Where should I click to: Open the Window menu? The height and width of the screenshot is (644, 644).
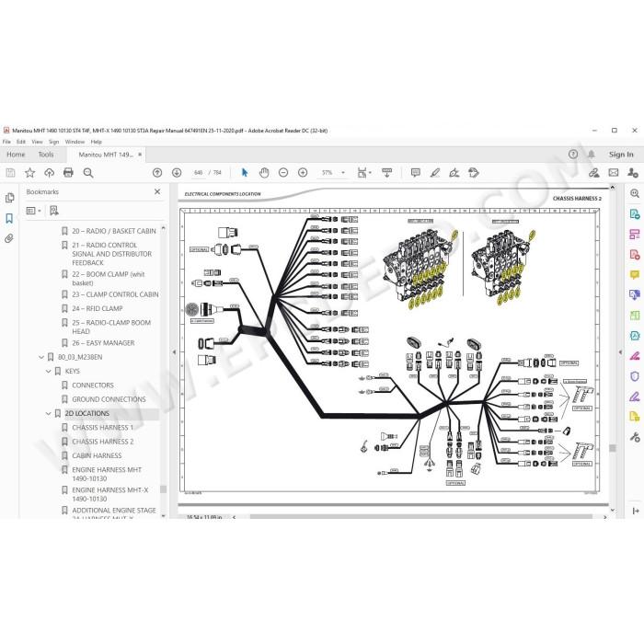click(75, 142)
